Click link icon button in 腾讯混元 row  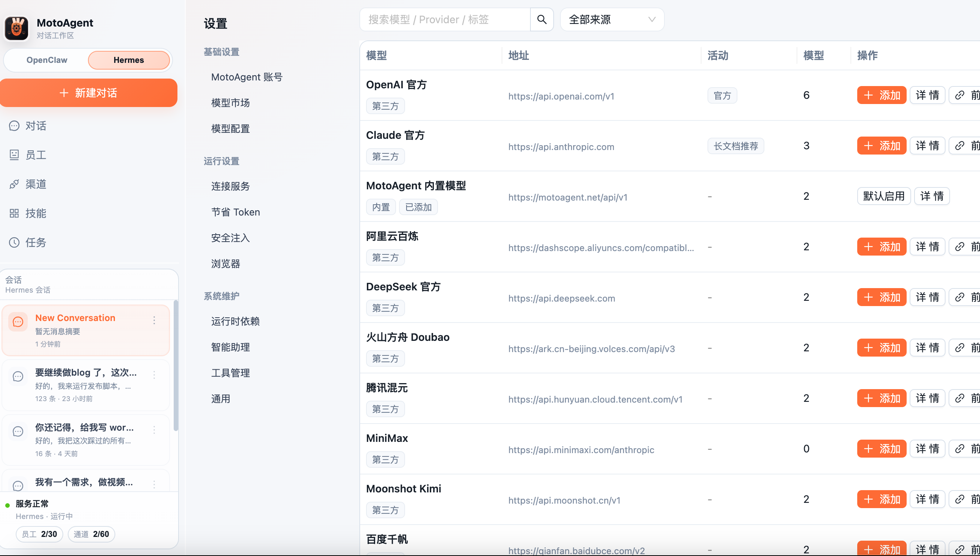pyautogui.click(x=965, y=398)
